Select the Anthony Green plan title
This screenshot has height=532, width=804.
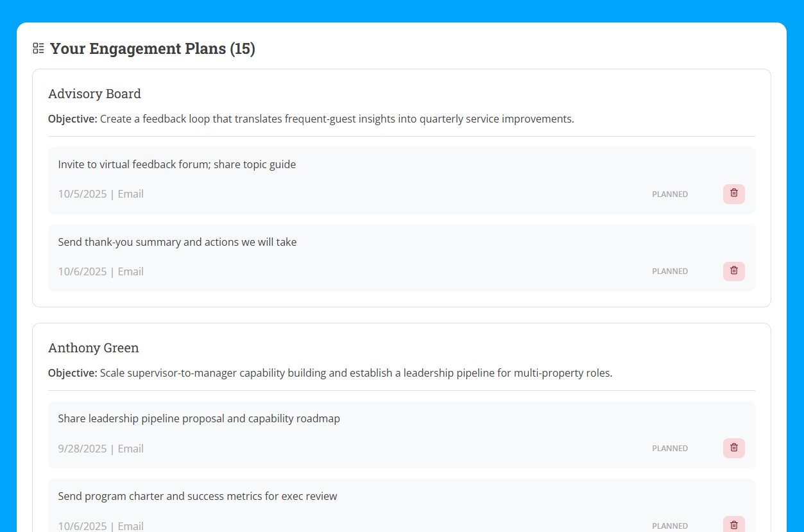tap(94, 348)
